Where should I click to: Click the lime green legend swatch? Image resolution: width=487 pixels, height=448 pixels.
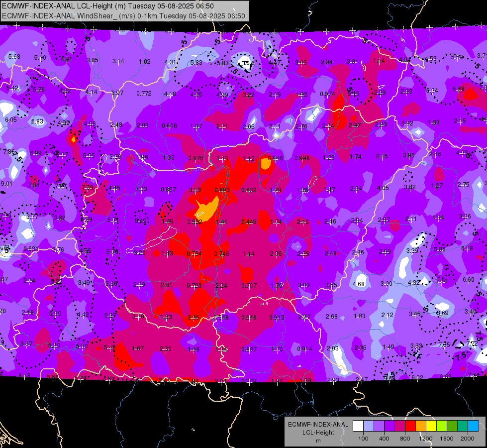point(442,426)
